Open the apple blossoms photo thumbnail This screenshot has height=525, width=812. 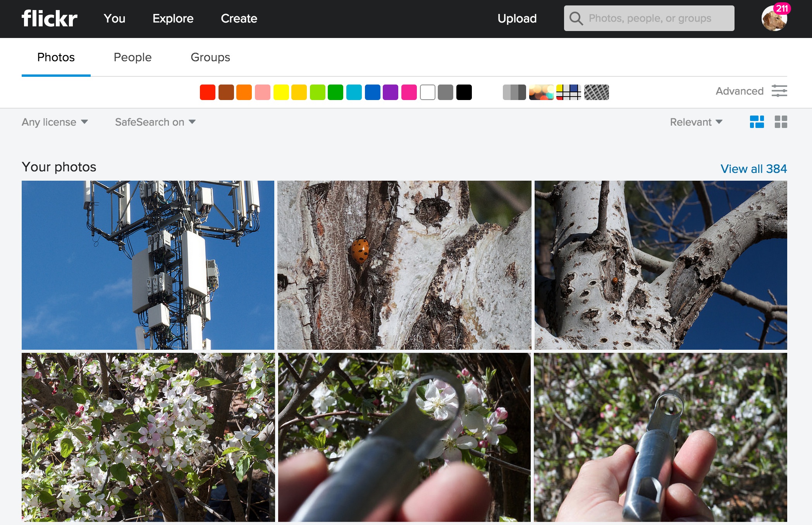(148, 437)
